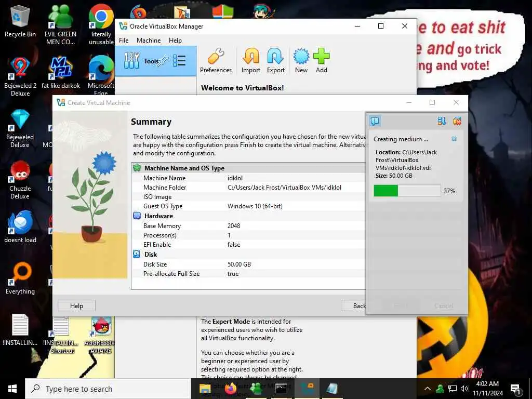Open the fat like darkok desktop icon
Screen dimensions: 532x399
point(61,73)
